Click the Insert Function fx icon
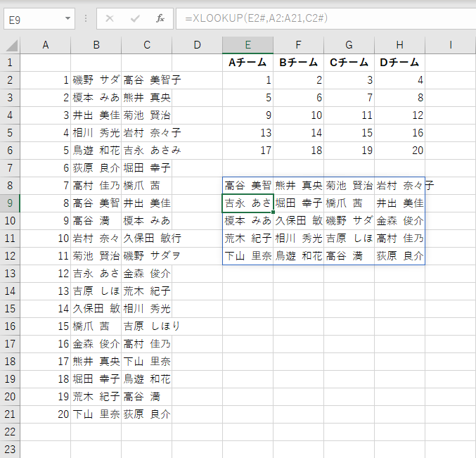 pyautogui.click(x=160, y=18)
